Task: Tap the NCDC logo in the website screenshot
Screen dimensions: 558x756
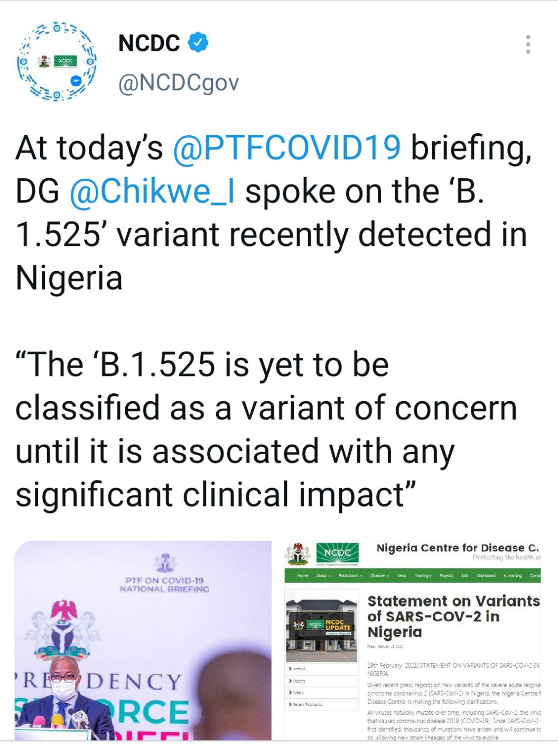Action: pos(337,554)
